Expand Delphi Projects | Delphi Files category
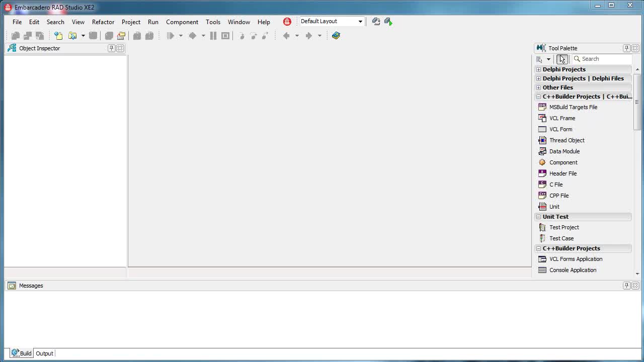 pos(538,78)
